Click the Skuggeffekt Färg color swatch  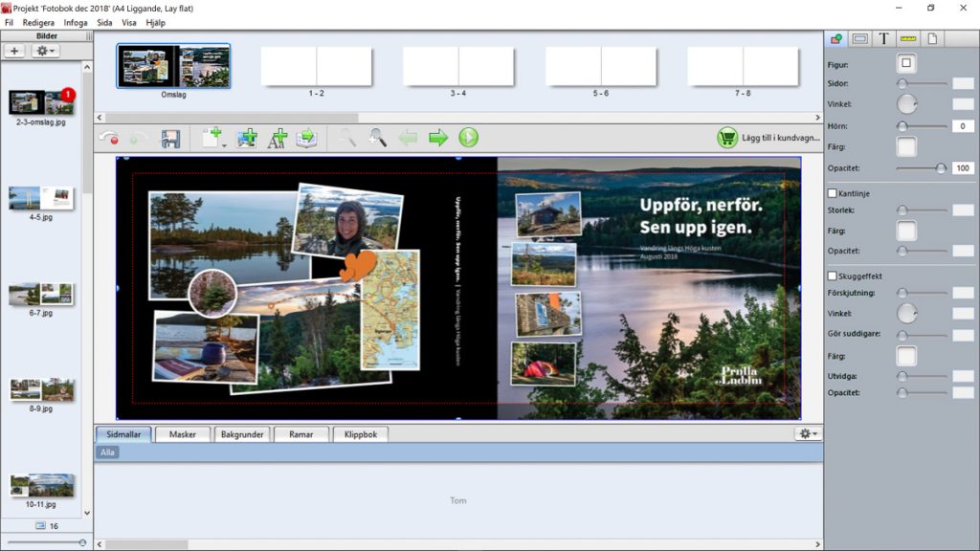906,356
